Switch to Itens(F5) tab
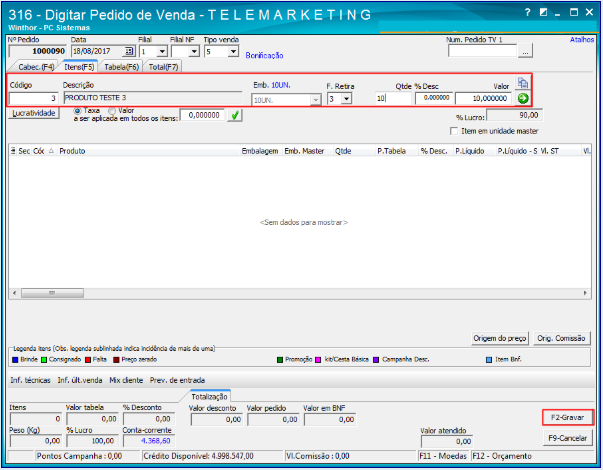Image resolution: width=603 pixels, height=470 pixels. click(x=79, y=67)
